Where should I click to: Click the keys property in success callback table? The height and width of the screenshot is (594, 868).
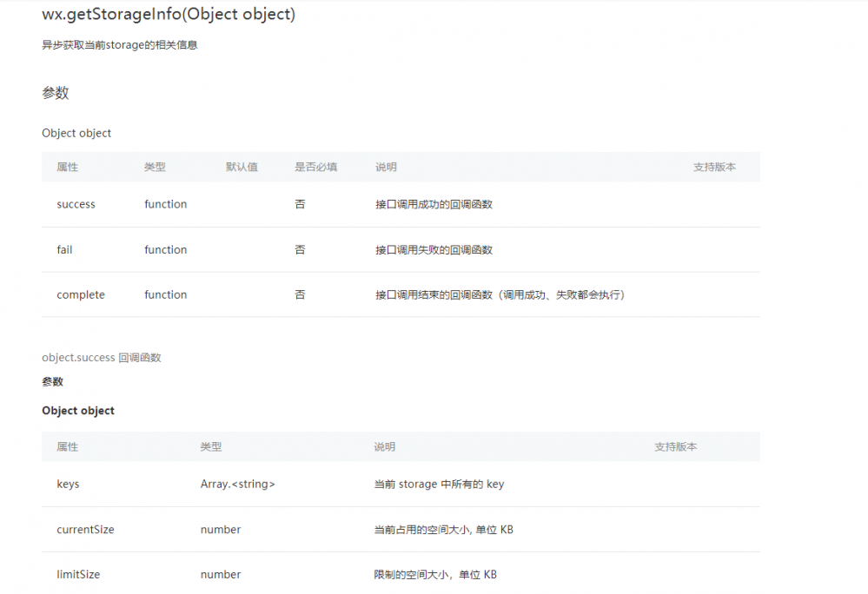click(68, 484)
